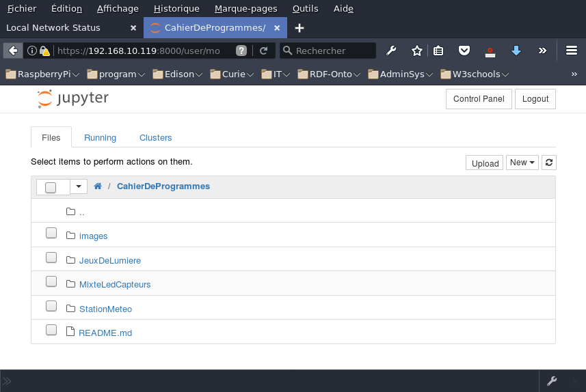Expand the select-all dropdown arrow
The height and width of the screenshot is (392, 586).
tap(79, 186)
